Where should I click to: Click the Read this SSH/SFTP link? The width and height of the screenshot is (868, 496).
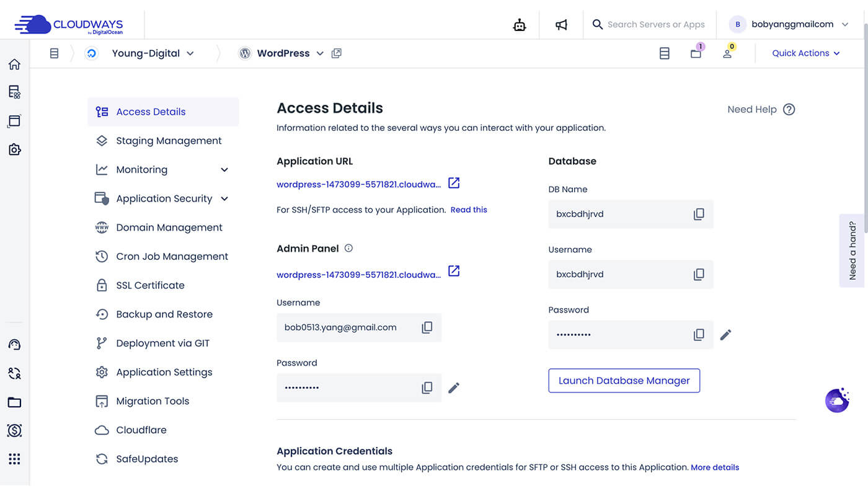(469, 210)
